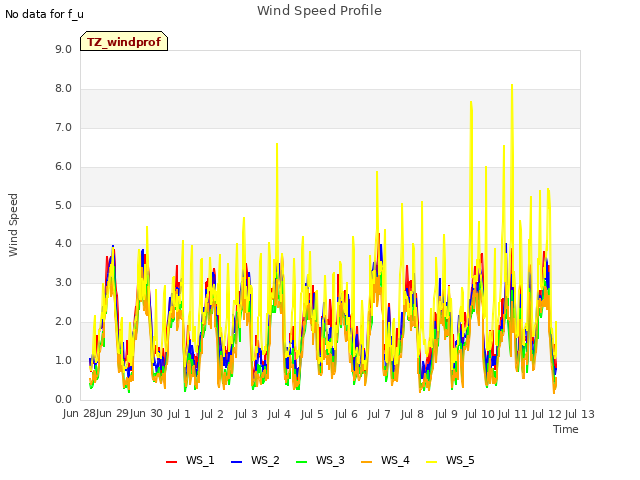
Task: Click the 7.0 y-axis tick label
Action: [x=63, y=128]
